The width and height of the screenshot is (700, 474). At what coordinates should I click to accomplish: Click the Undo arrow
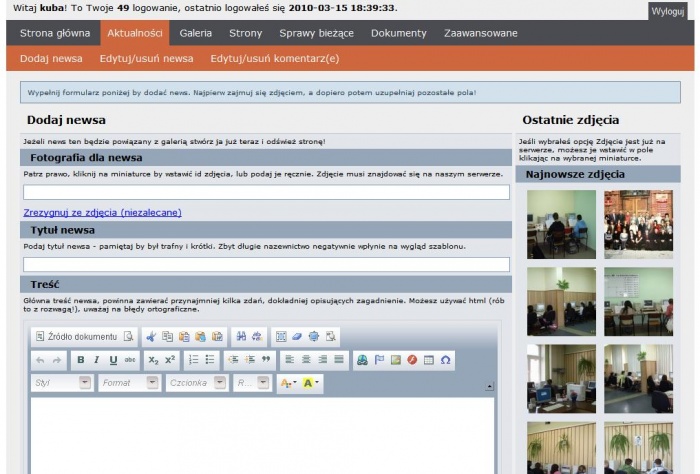(x=40, y=360)
